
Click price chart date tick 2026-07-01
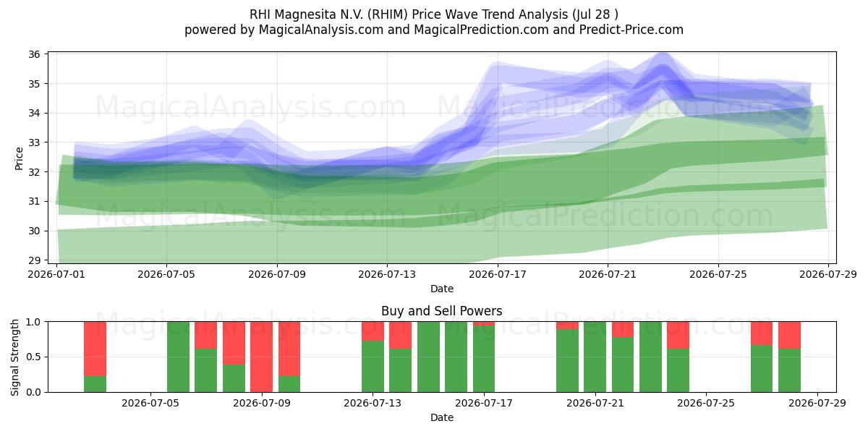click(x=57, y=275)
